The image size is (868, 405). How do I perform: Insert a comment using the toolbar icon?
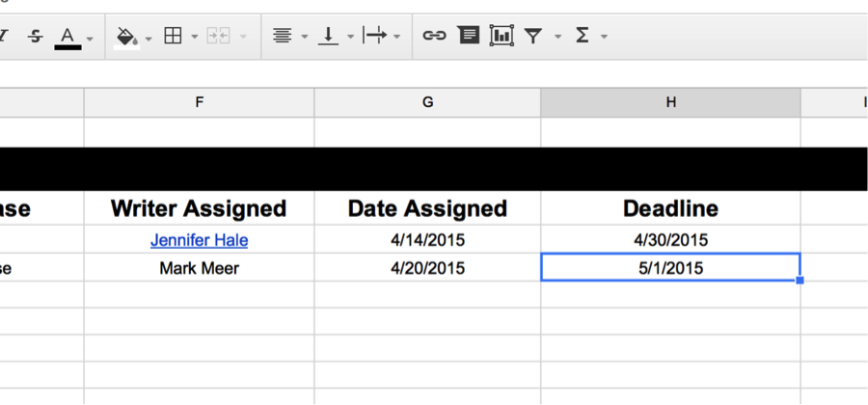pos(469,37)
